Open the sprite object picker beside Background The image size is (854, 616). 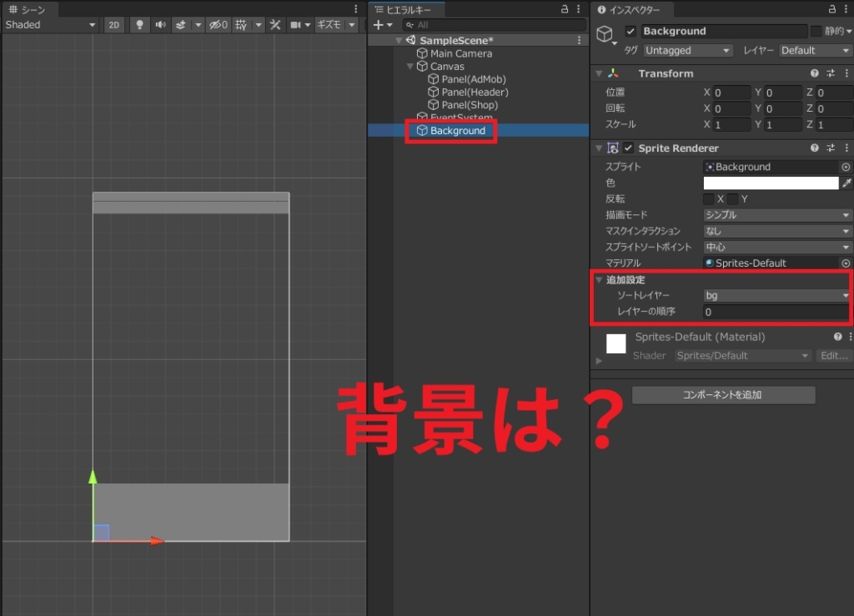tap(846, 167)
